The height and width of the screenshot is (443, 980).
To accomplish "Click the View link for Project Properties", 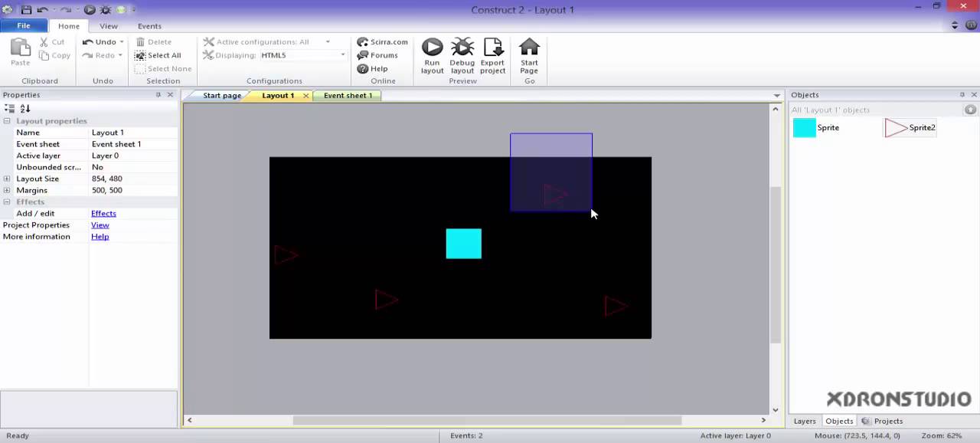I will [100, 225].
